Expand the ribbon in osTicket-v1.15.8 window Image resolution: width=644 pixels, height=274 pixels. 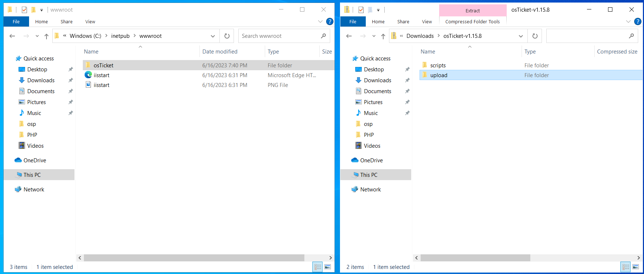(x=628, y=21)
